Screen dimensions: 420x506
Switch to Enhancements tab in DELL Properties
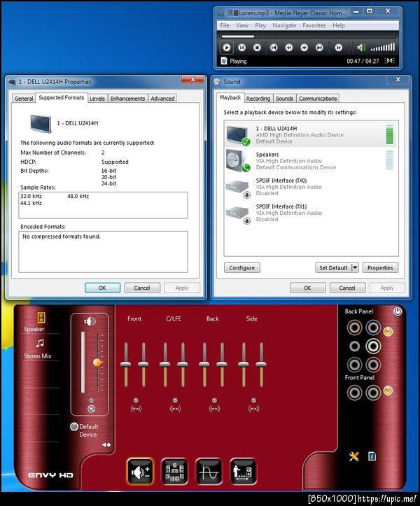click(x=127, y=99)
